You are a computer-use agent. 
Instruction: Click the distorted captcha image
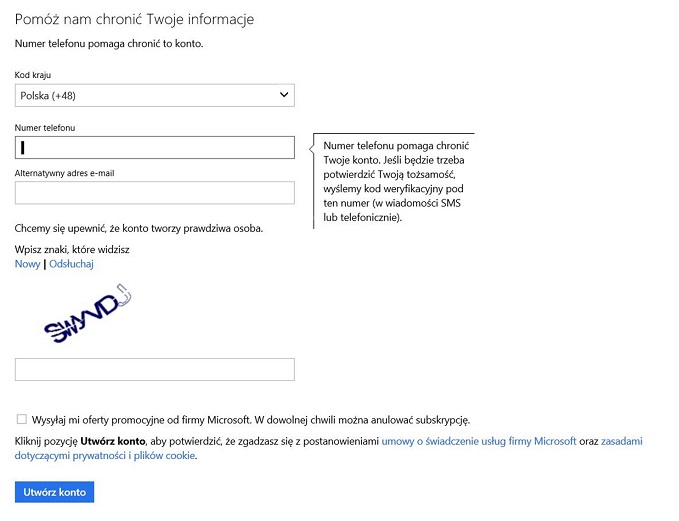tap(87, 315)
